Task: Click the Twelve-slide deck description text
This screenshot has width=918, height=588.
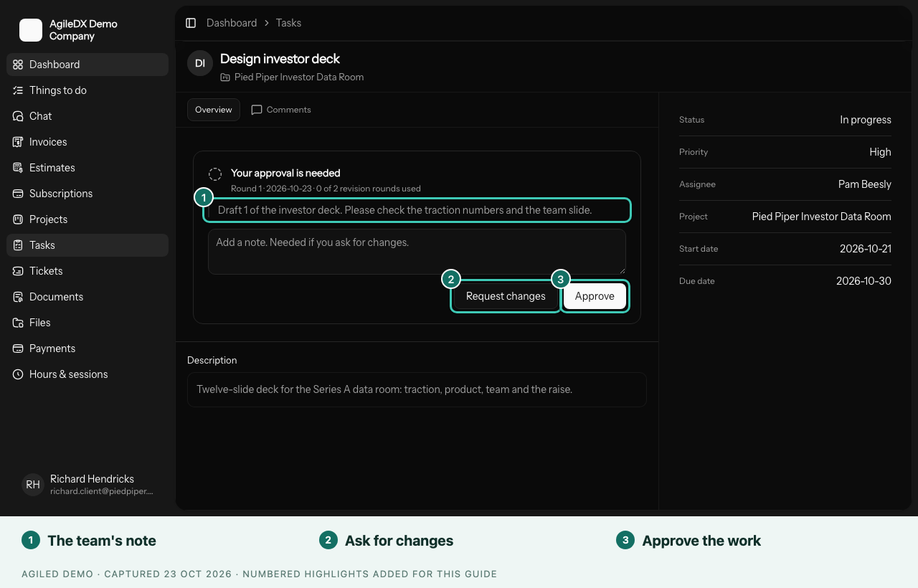Action: 384,389
